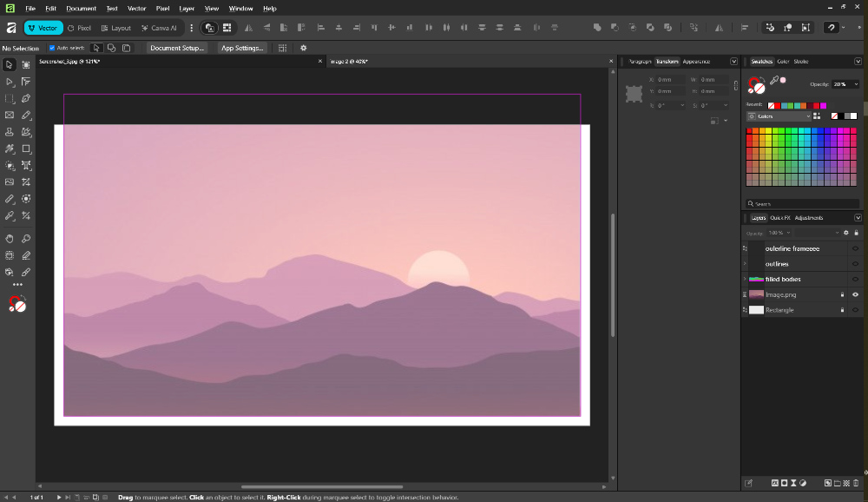This screenshot has height=502, width=868.
Task: Open the Layer menu
Action: (x=187, y=9)
